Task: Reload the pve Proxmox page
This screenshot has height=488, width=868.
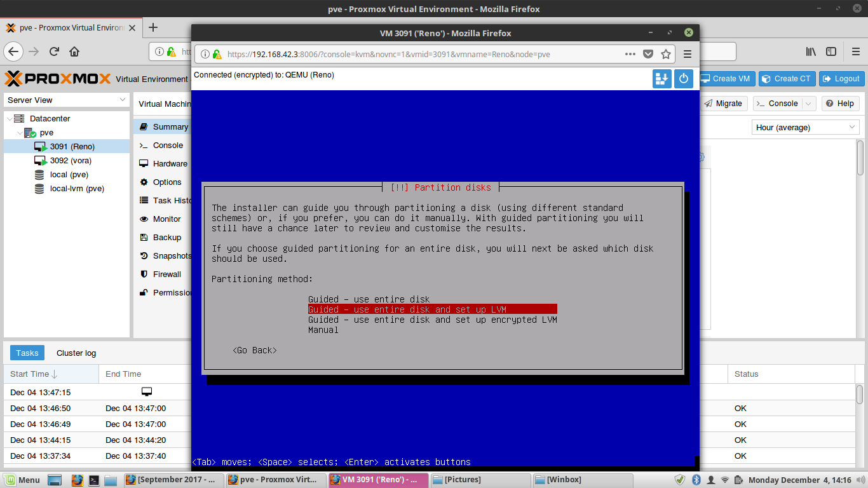Action: (55, 51)
